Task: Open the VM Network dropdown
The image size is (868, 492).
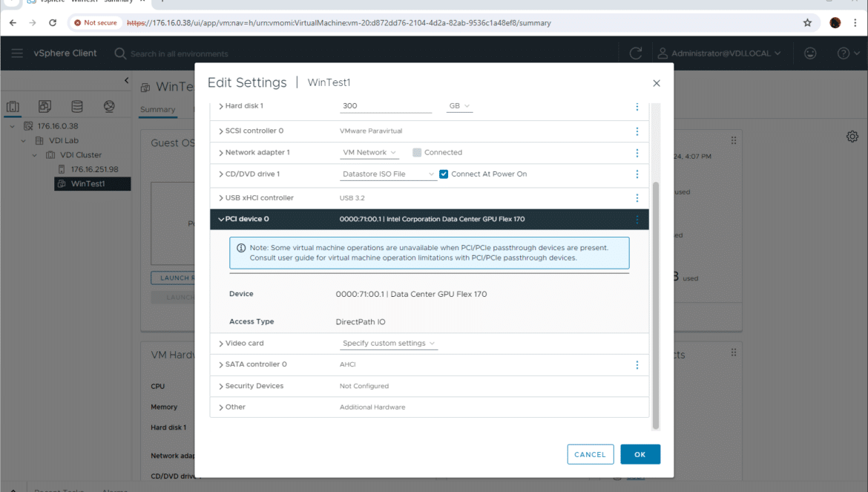Action: tap(369, 152)
